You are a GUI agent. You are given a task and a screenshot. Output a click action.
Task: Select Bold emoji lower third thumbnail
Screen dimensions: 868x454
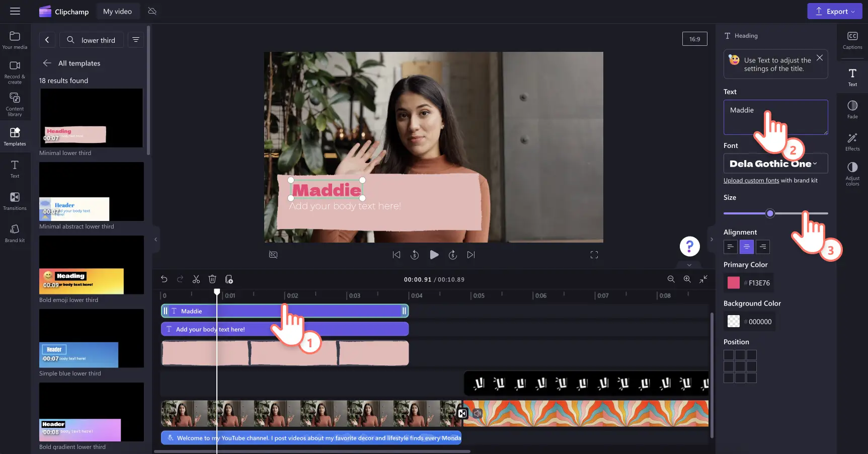(92, 265)
